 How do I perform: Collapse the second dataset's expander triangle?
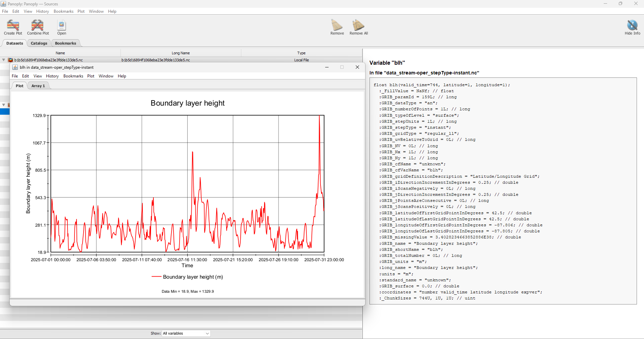[x=3, y=105]
